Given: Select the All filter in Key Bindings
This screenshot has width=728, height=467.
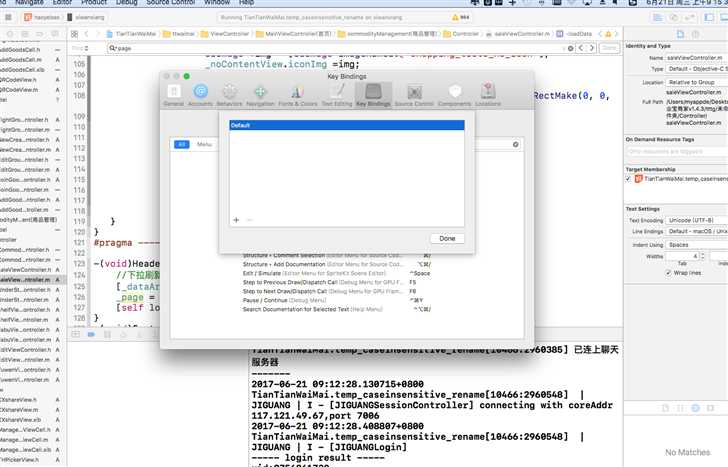Looking at the screenshot, I should pyautogui.click(x=182, y=144).
